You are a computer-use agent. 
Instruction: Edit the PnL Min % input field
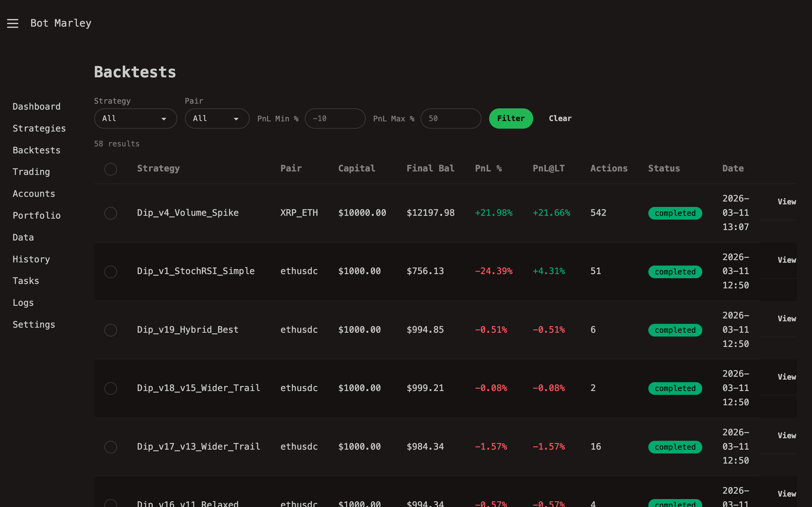point(335,119)
